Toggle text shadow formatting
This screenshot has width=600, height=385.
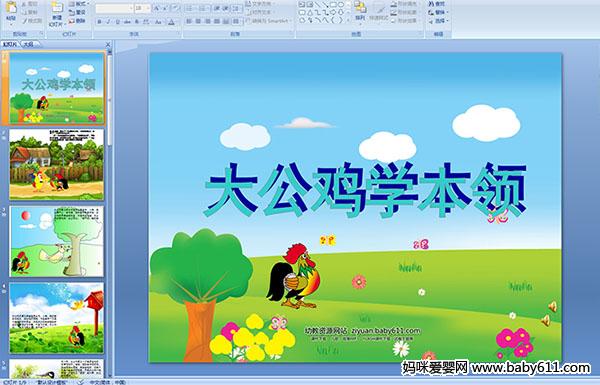pyautogui.click(x=137, y=22)
